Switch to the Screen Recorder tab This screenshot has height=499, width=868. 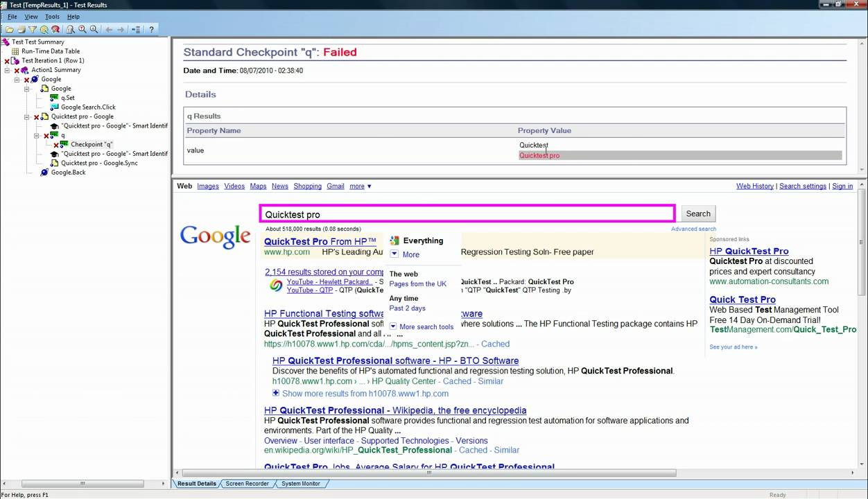[247, 484]
